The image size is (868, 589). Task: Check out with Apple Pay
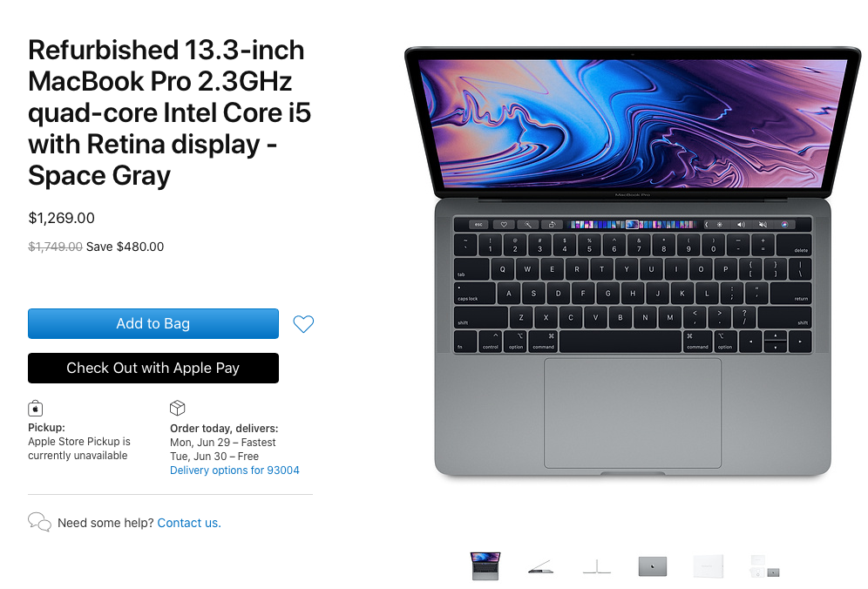tap(153, 368)
